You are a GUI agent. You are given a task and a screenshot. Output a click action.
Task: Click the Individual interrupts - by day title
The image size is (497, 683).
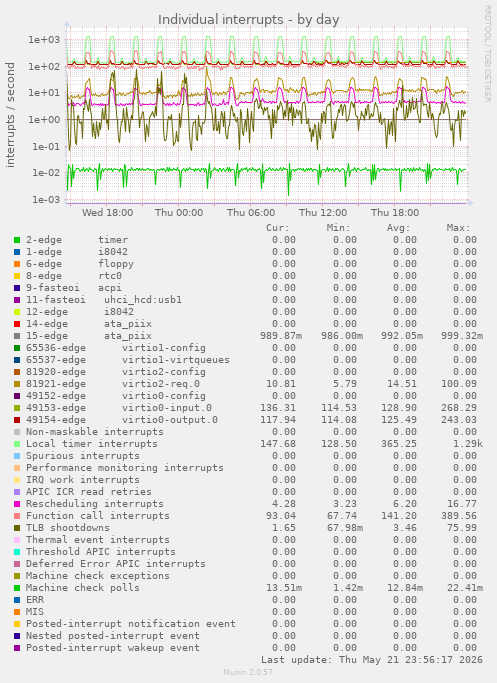tap(248, 20)
